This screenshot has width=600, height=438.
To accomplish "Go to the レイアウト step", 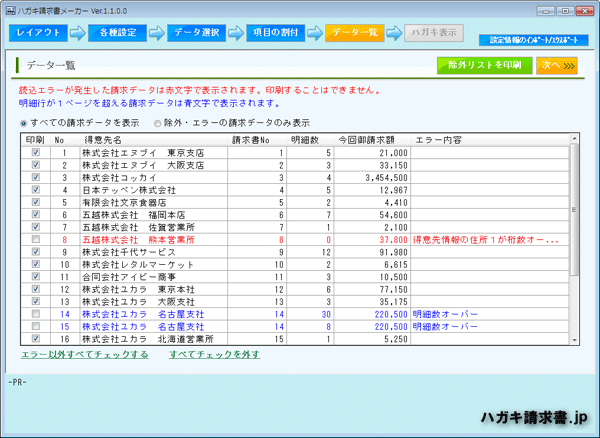I will 38,33.
